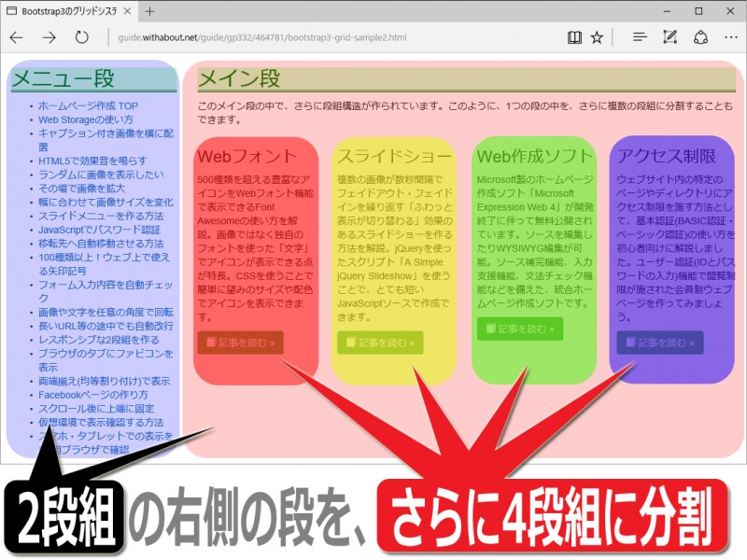Image resolution: width=747 pixels, height=560 pixels.
Task: Refresh the current page
Action: click(x=82, y=39)
